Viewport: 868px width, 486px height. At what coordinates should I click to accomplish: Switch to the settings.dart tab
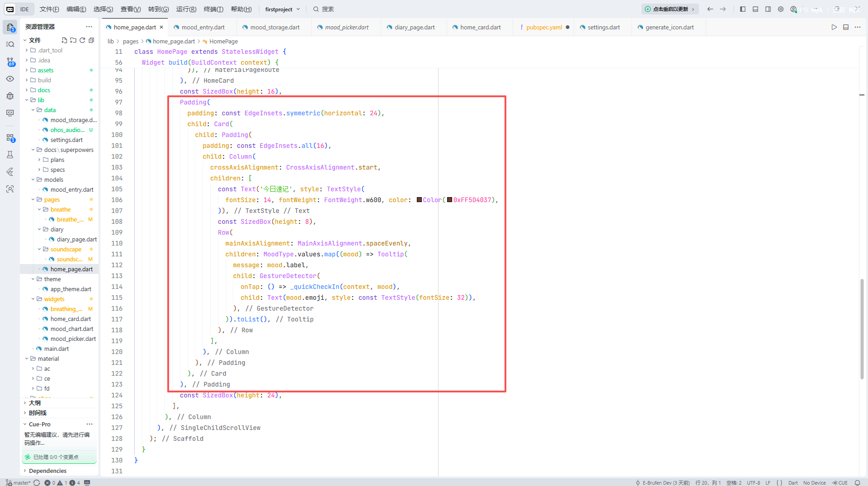(x=604, y=27)
